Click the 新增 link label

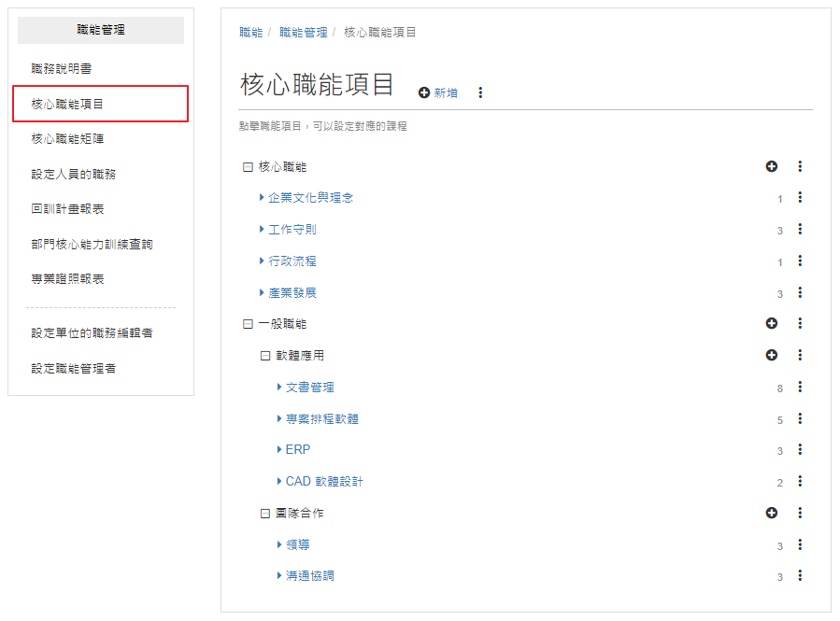tap(446, 93)
